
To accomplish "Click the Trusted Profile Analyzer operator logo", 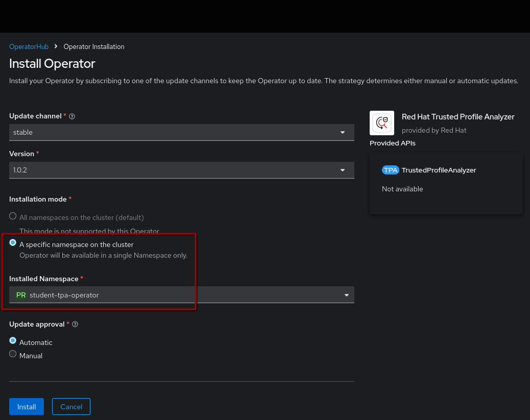I will click(x=382, y=123).
